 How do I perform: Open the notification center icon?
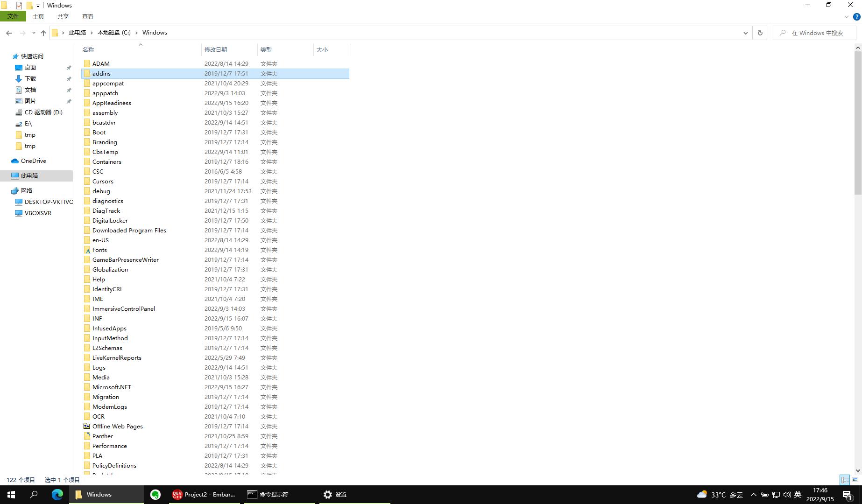[x=848, y=495]
